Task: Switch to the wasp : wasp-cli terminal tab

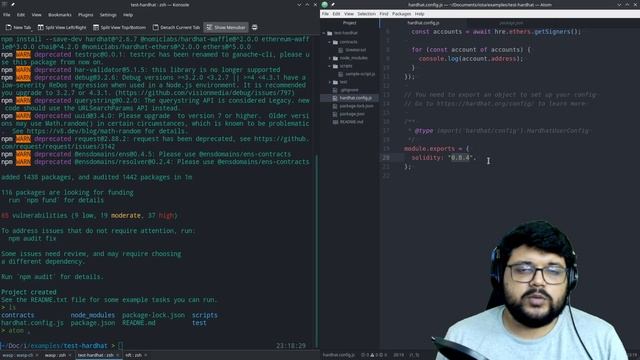Action: click(x=17, y=355)
